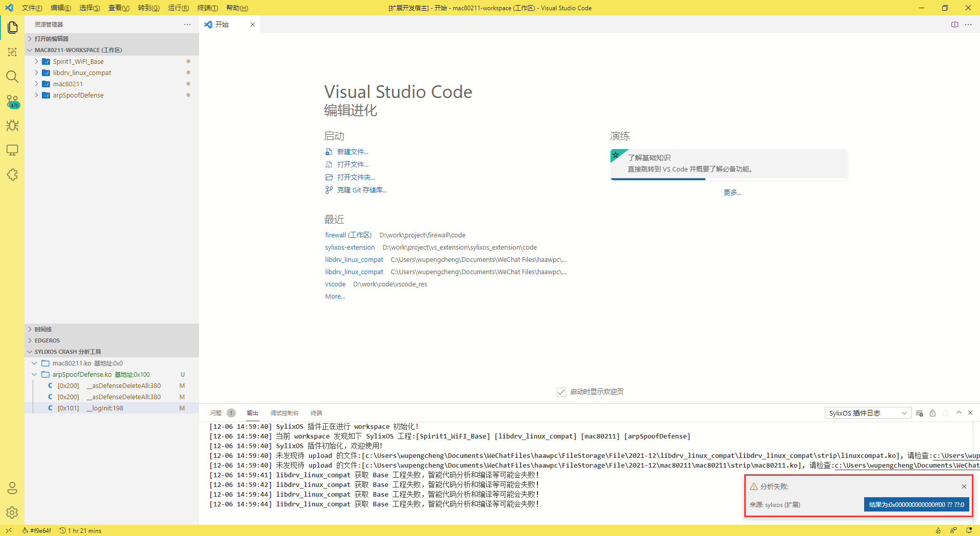This screenshot has width=980, height=536.
Task: Expand the mac80211 project folder
Action: pos(111,84)
